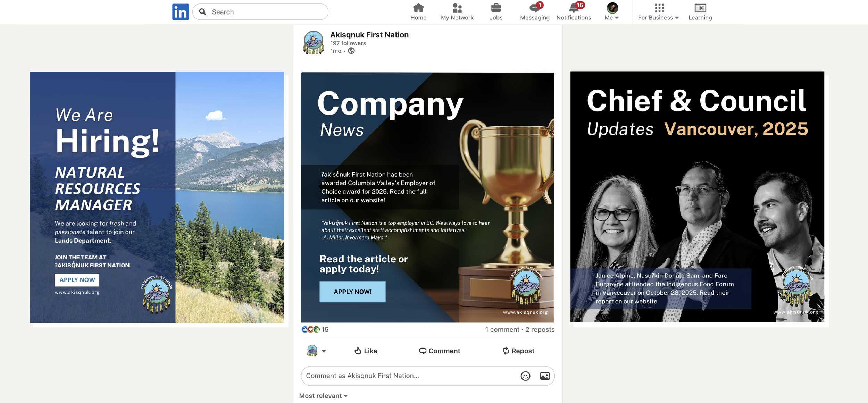Viewport: 868px width, 403px height.
Task: Click the My Network icon
Action: 457,10
